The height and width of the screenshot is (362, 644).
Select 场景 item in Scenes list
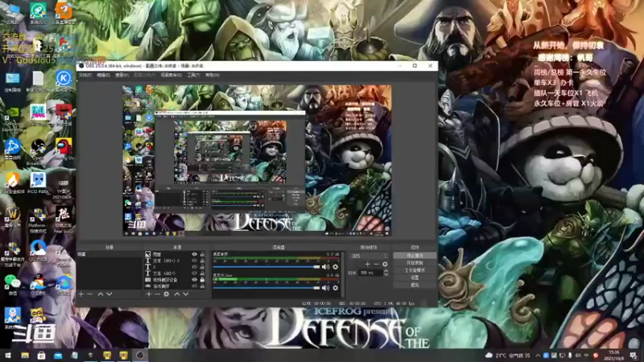pyautogui.click(x=109, y=254)
